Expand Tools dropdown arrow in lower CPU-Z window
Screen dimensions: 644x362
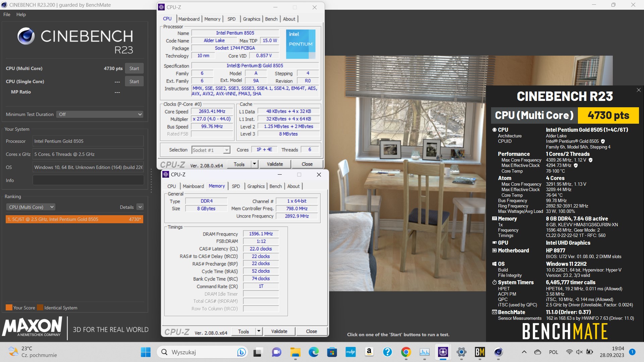click(259, 331)
